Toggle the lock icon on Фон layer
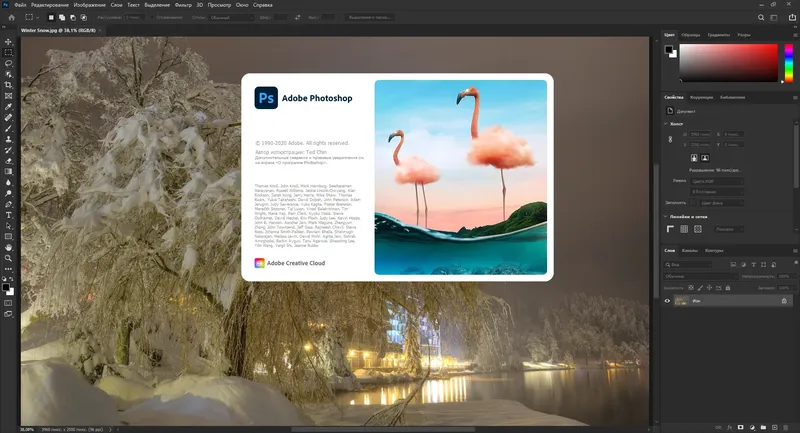This screenshot has width=800, height=433. click(x=784, y=301)
